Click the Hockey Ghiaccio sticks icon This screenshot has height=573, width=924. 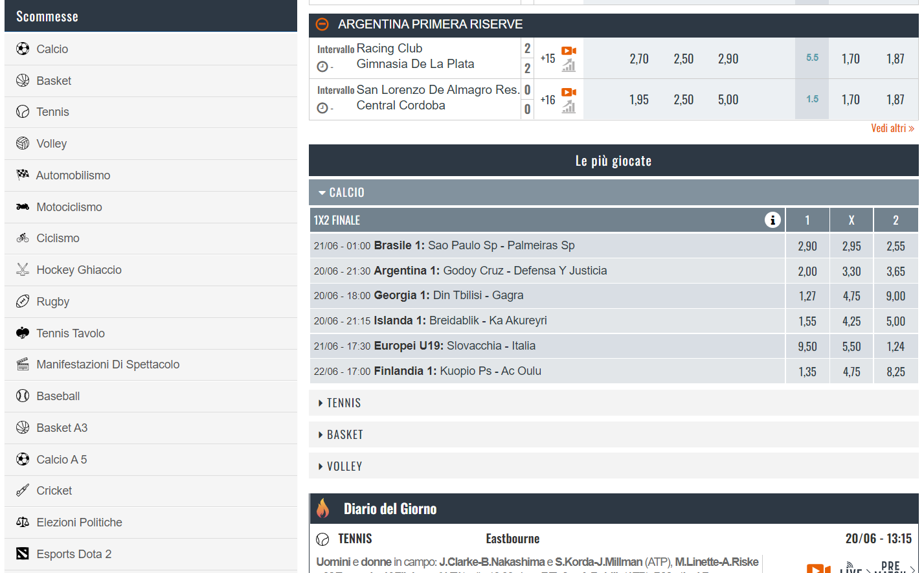tap(23, 269)
